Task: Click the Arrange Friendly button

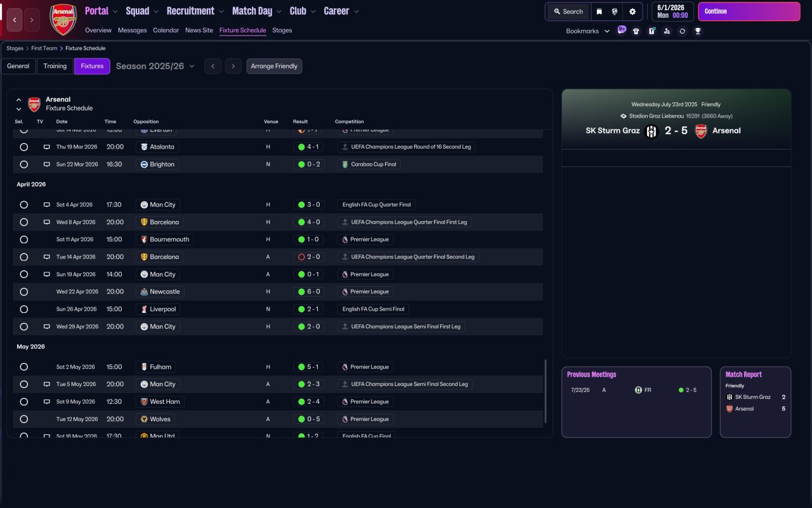Action: coord(274,66)
